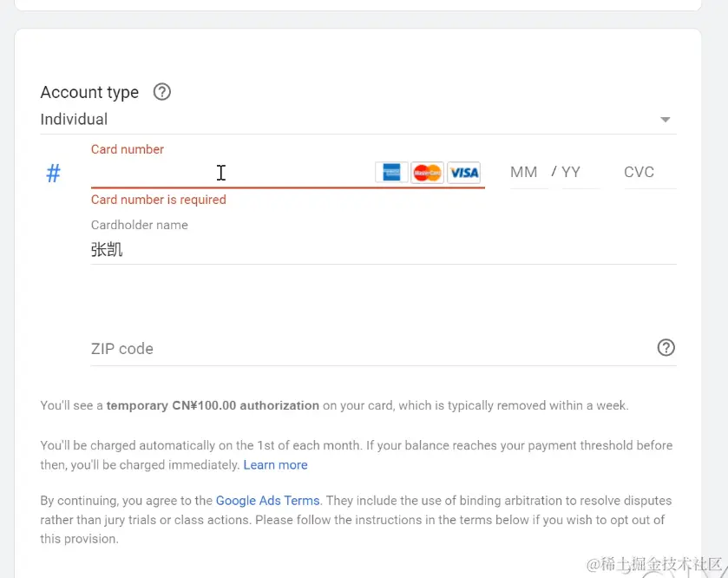Click the 'Cardholder name' label

(140, 225)
